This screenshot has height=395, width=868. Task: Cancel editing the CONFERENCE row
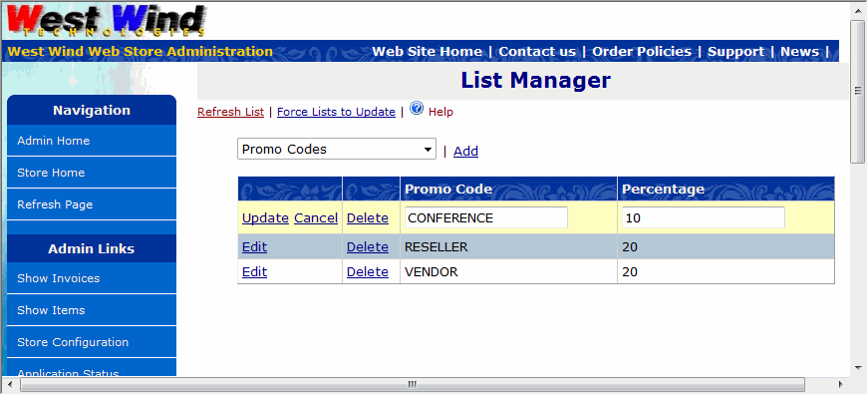(x=316, y=218)
